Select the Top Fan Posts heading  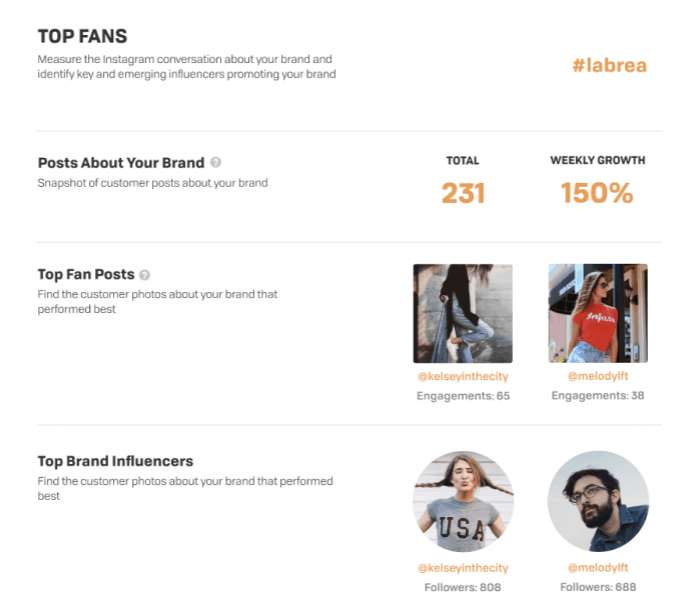pos(85,275)
